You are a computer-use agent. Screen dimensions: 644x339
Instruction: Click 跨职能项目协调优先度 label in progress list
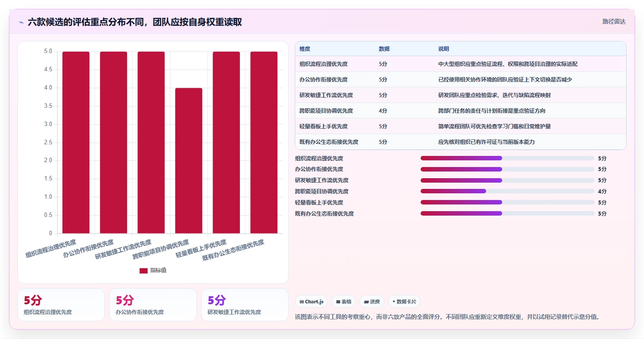pyautogui.click(x=322, y=192)
